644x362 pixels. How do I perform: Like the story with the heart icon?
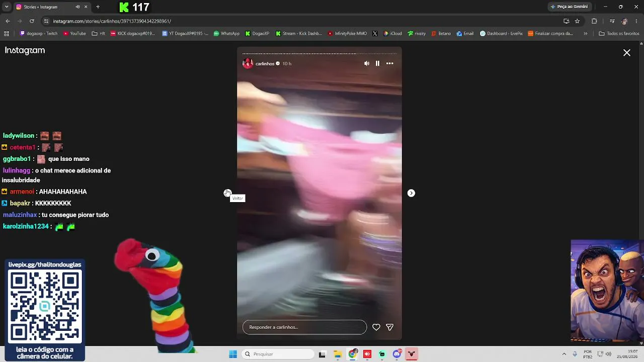click(376, 327)
